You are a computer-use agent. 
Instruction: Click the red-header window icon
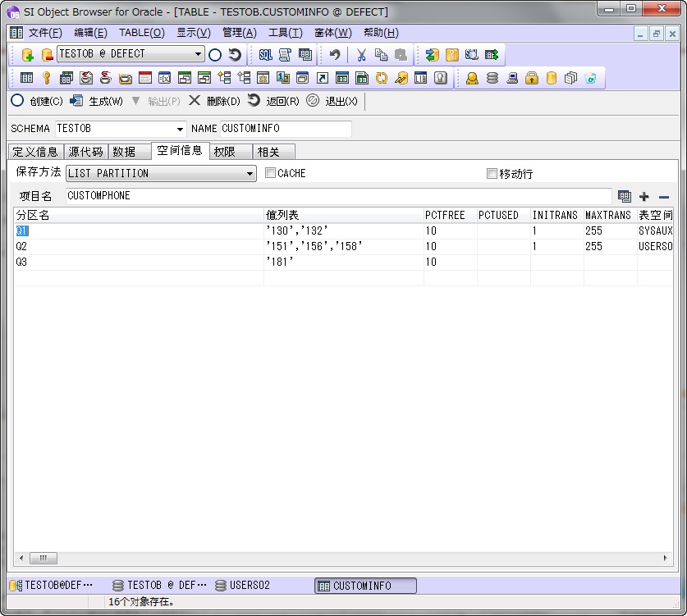point(145,78)
